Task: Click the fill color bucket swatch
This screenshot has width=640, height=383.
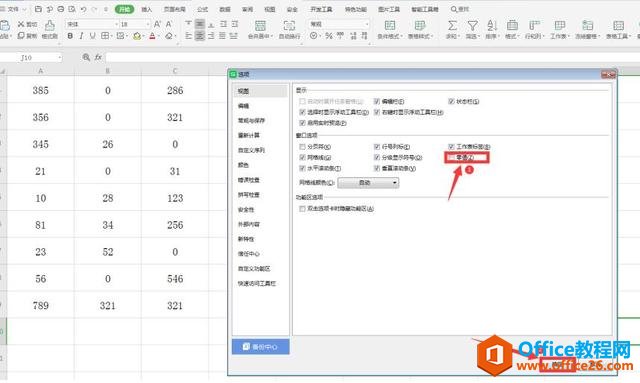Action: [137, 36]
